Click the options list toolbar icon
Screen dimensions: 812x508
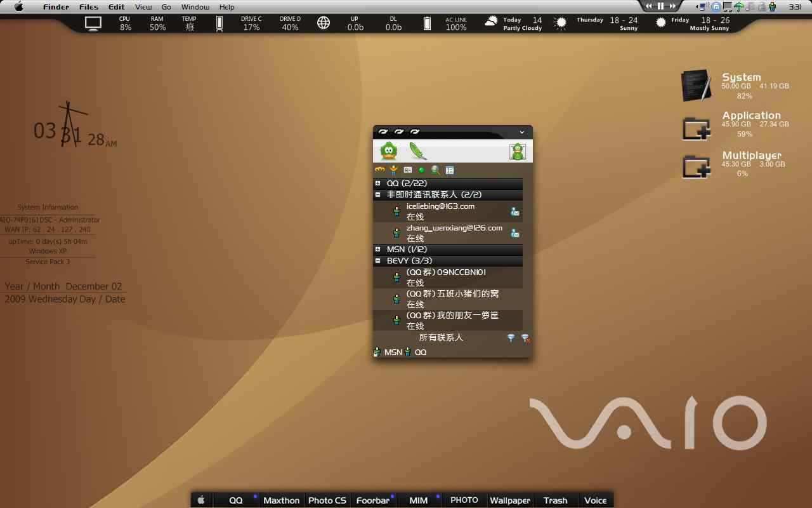point(450,170)
